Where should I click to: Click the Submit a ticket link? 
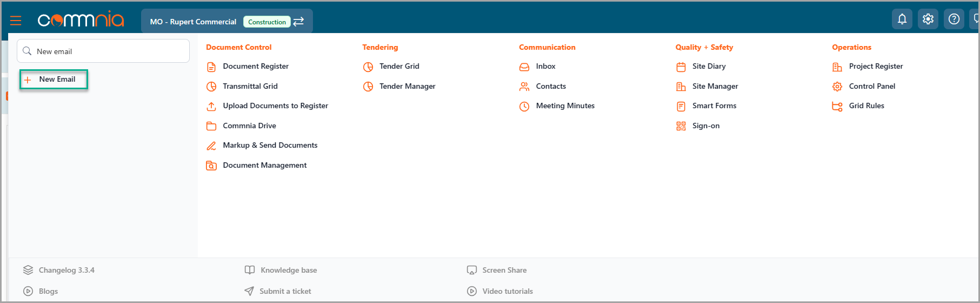(x=285, y=291)
